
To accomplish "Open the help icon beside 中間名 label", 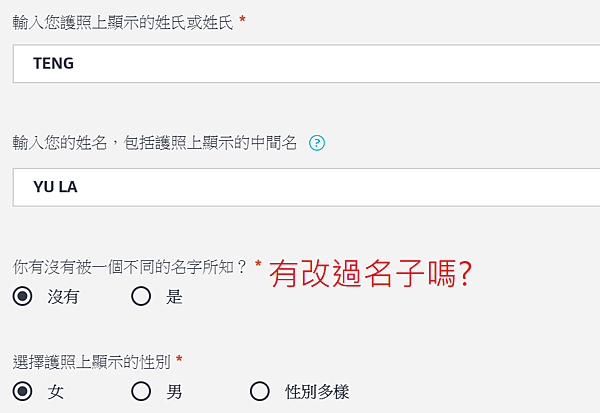I will click(317, 143).
